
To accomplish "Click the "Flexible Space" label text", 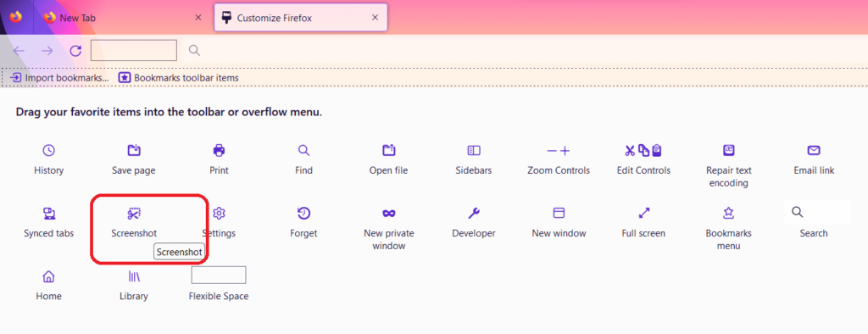I will tap(219, 297).
